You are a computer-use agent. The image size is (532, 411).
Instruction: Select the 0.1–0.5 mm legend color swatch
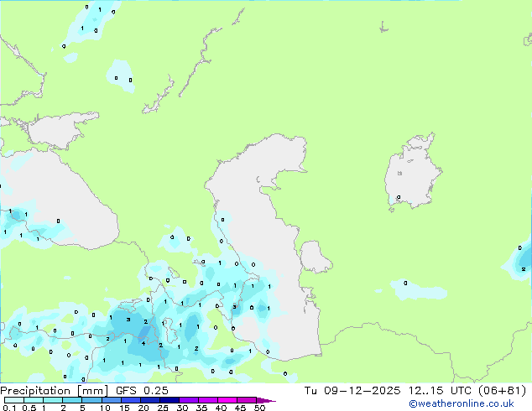14,400
